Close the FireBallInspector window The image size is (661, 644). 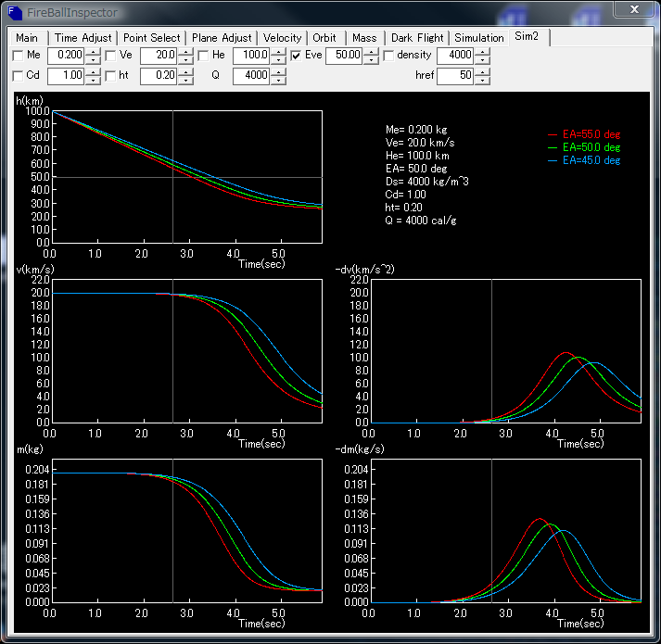tap(633, 10)
